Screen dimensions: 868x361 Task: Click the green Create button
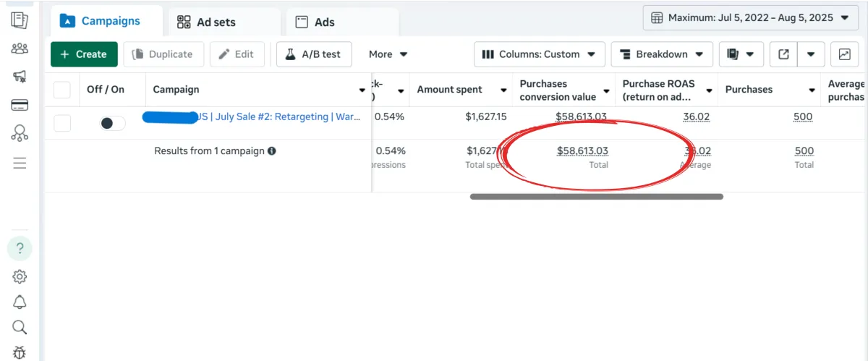[84, 54]
